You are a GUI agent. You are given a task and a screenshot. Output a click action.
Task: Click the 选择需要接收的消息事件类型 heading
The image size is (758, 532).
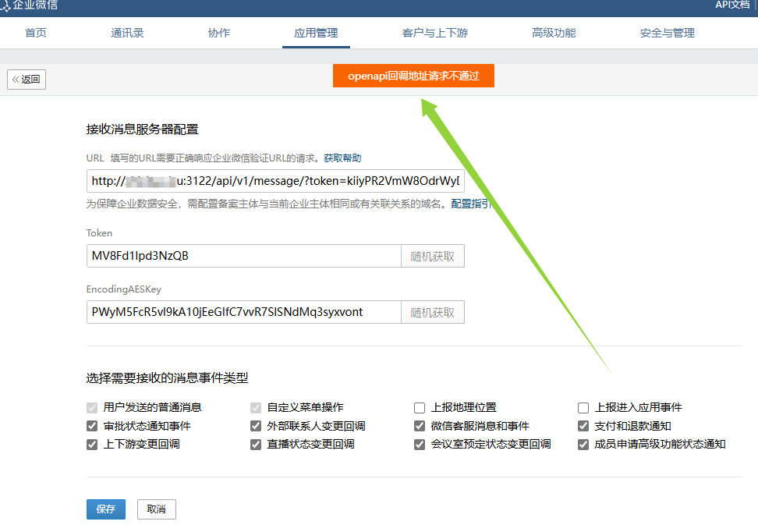pyautogui.click(x=167, y=378)
